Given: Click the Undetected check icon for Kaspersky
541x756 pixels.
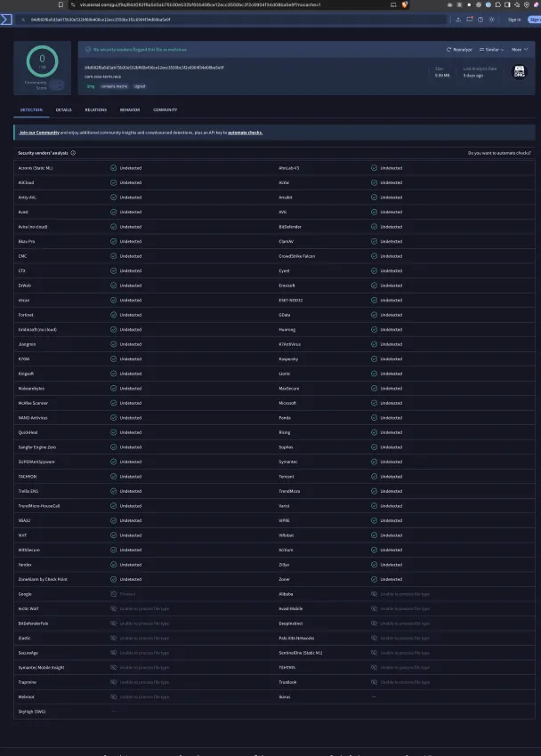Looking at the screenshot, I should [375, 358].
